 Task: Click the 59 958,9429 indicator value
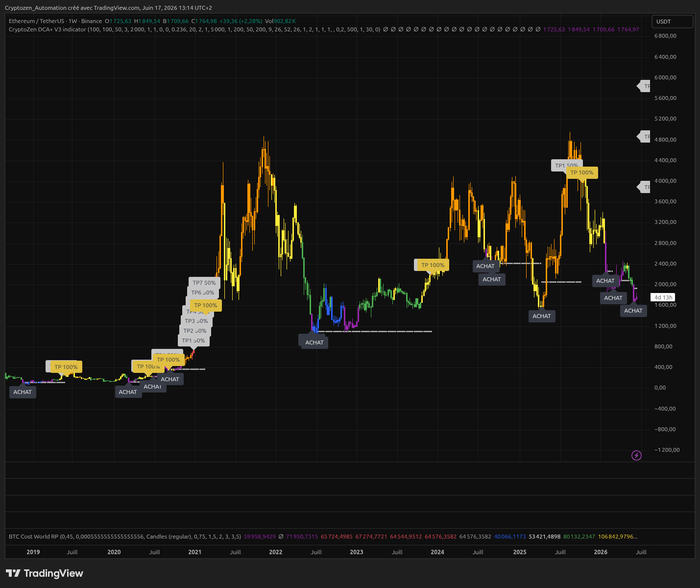click(x=260, y=537)
